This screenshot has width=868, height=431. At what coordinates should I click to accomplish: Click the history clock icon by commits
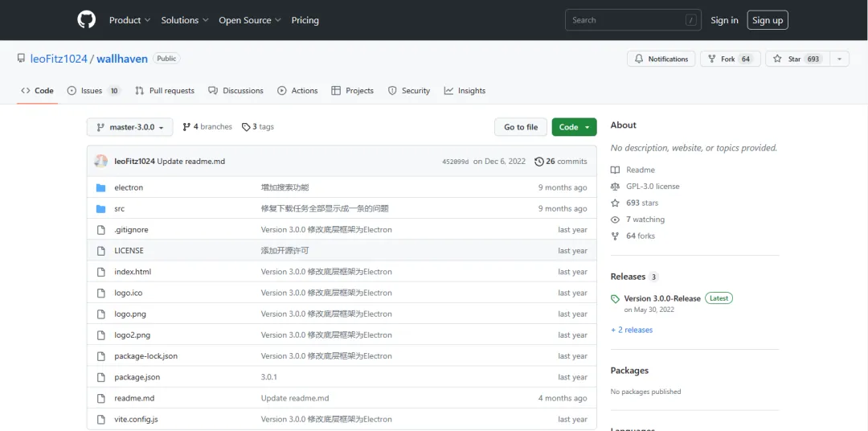click(539, 161)
